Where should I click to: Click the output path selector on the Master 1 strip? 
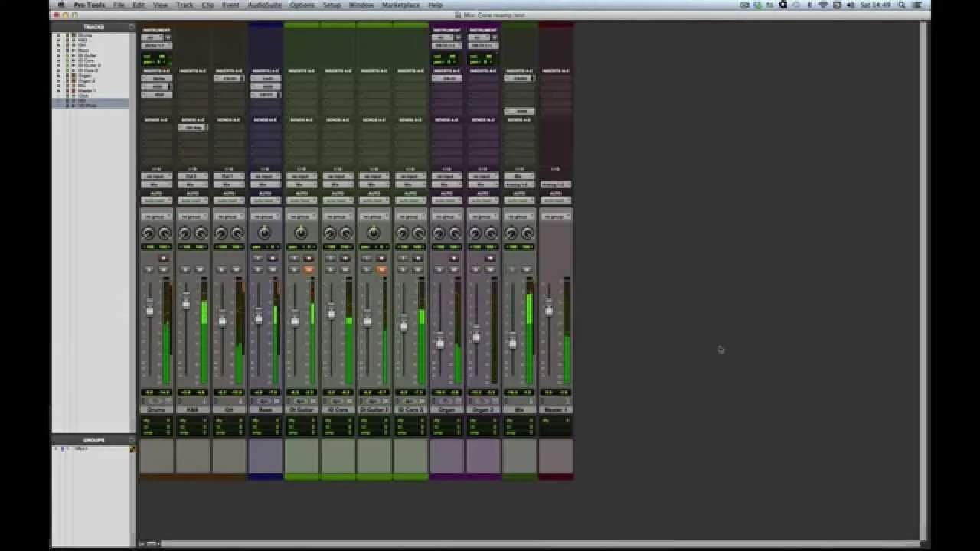555,184
